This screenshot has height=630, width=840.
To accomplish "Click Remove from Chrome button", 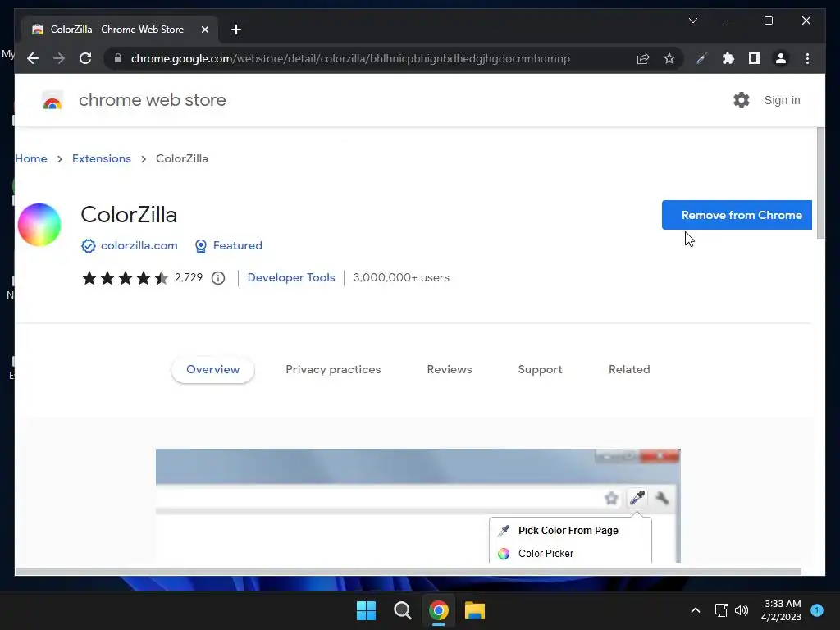I will tap(737, 215).
